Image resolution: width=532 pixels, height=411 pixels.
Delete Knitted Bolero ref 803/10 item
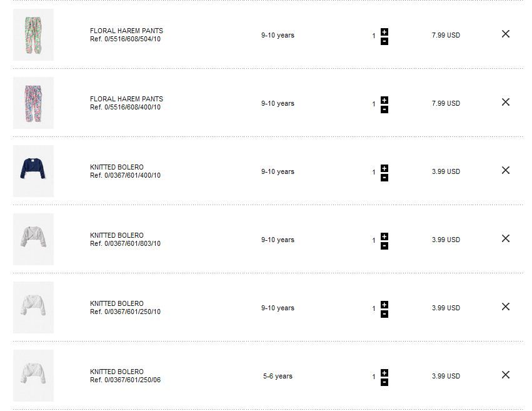pos(506,238)
